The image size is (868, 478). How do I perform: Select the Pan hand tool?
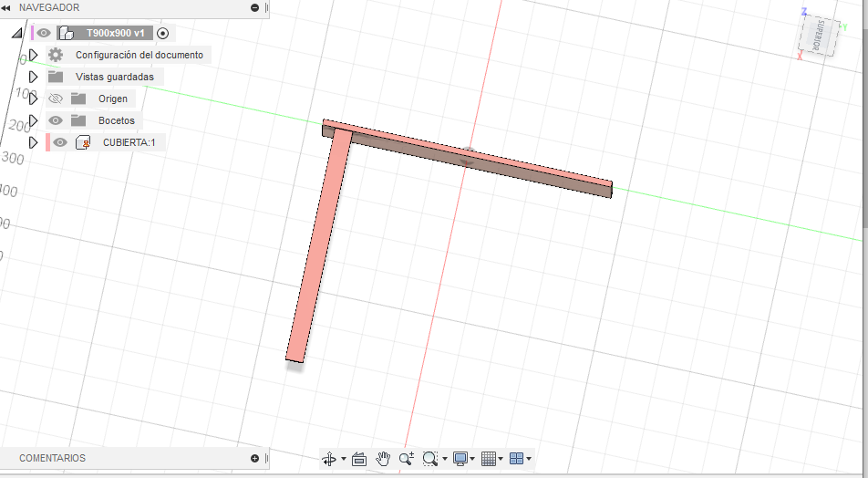point(383,459)
